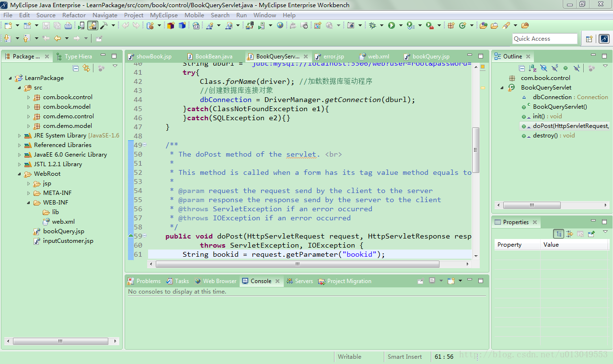Switch to web.xml editor tab
Image resolution: width=613 pixels, height=364 pixels.
point(374,57)
